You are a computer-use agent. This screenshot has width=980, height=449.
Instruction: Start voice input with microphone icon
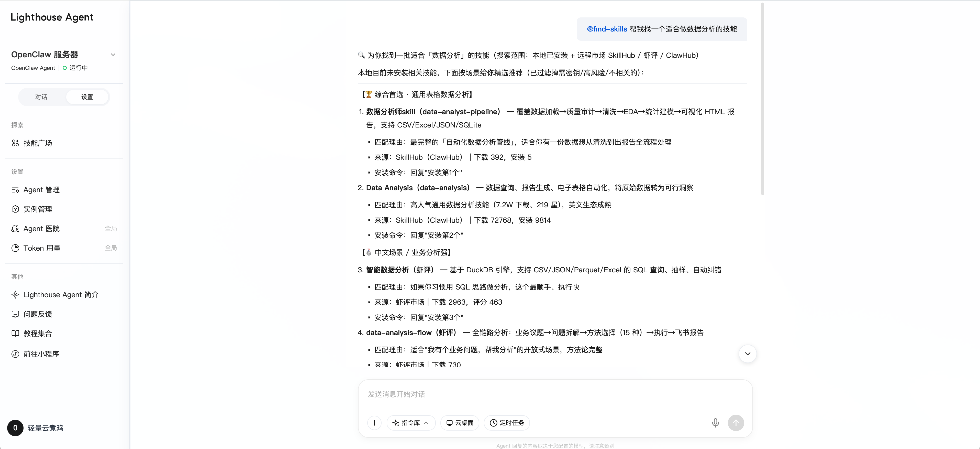tap(715, 423)
